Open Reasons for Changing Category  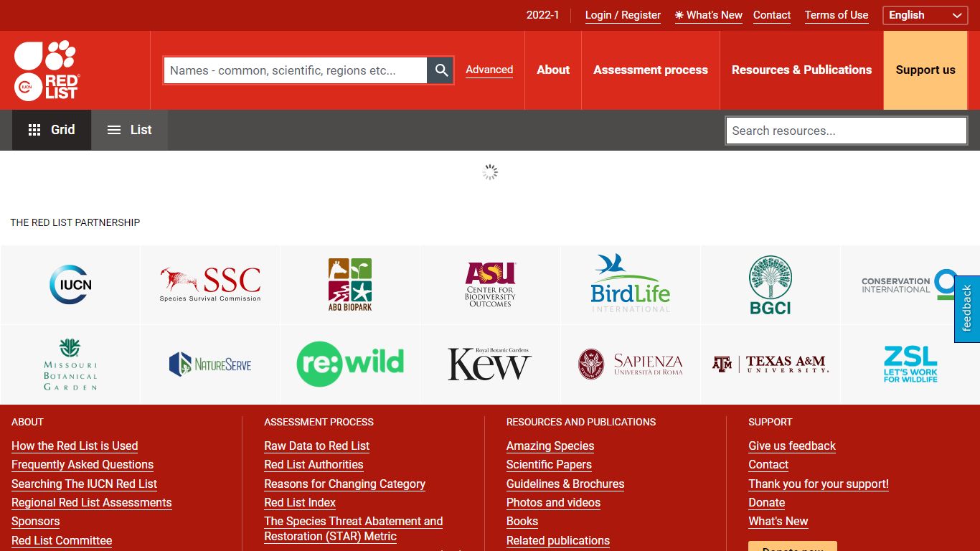tap(344, 484)
